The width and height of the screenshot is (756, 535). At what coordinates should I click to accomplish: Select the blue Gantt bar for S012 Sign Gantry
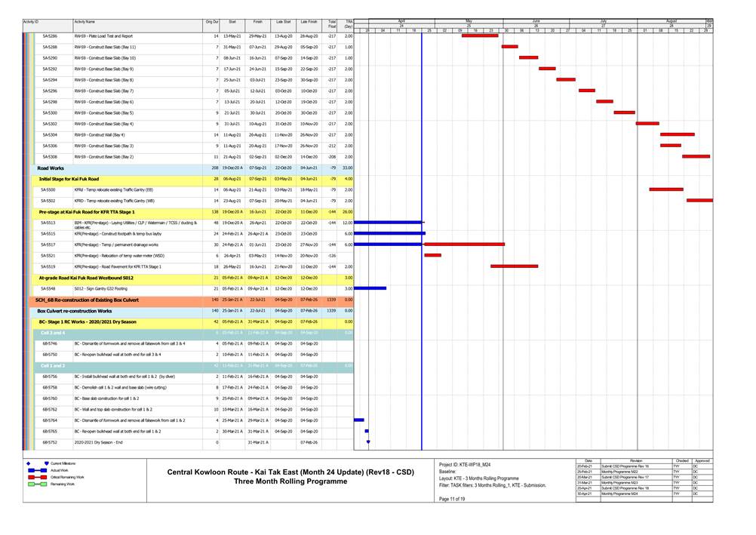pos(370,288)
